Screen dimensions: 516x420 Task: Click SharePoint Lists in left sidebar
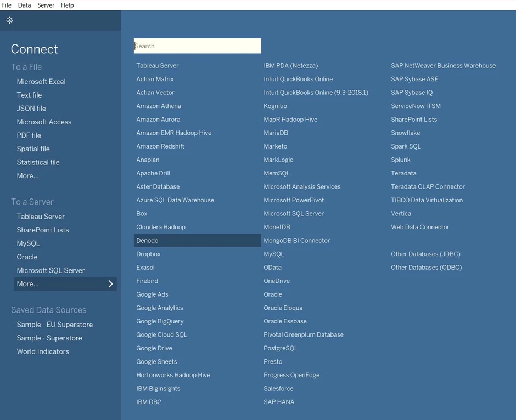pos(43,230)
